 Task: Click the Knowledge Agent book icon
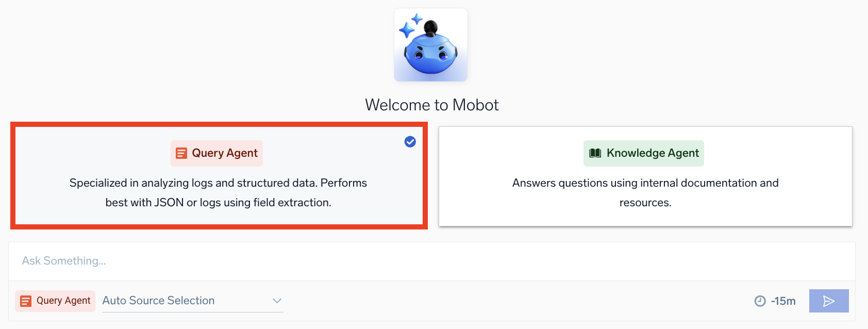pos(595,153)
